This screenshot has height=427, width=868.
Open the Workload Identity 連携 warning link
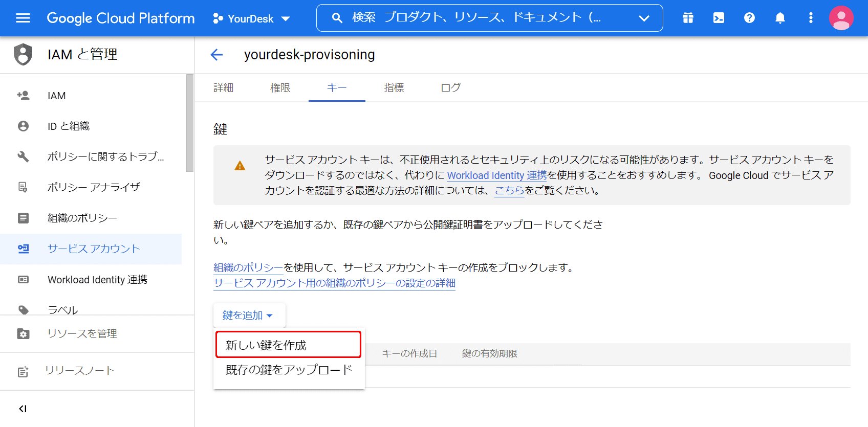(x=497, y=175)
